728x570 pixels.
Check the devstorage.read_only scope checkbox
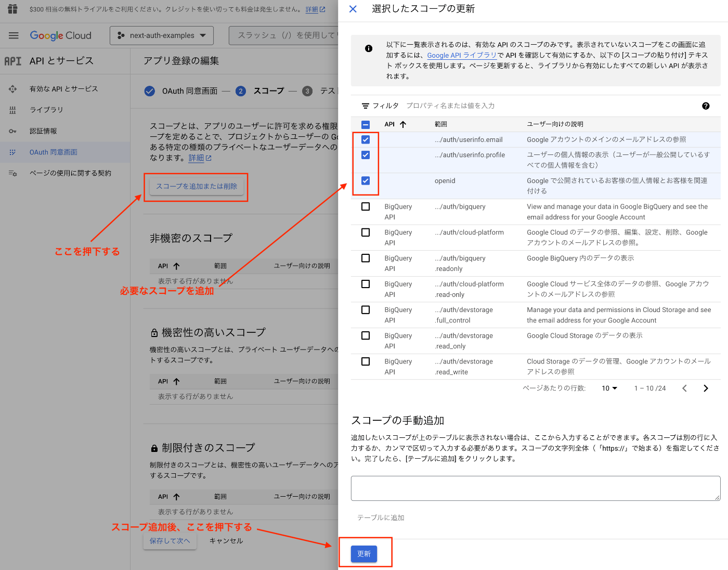click(x=366, y=335)
